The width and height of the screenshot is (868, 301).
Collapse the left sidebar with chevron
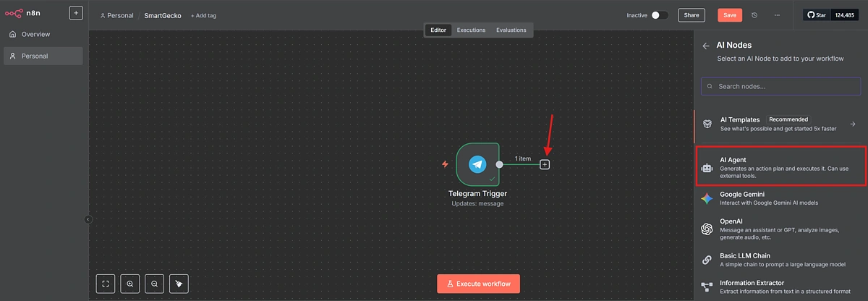pos(88,219)
